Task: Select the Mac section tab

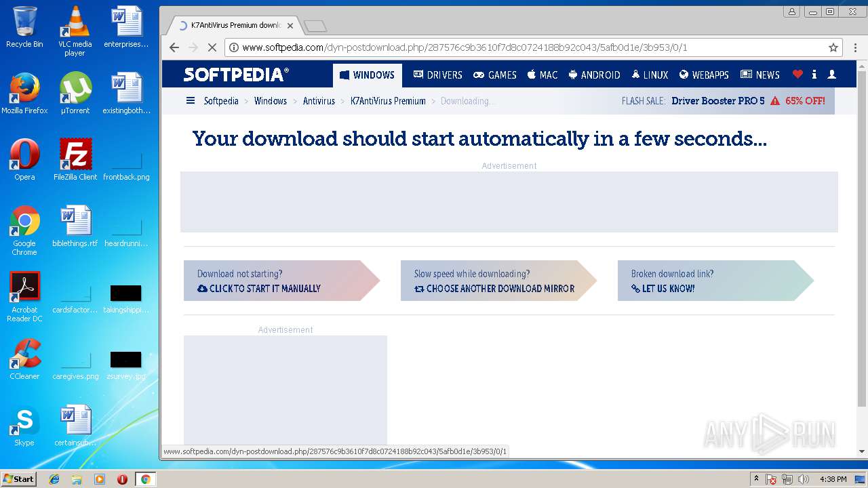Action: point(542,75)
